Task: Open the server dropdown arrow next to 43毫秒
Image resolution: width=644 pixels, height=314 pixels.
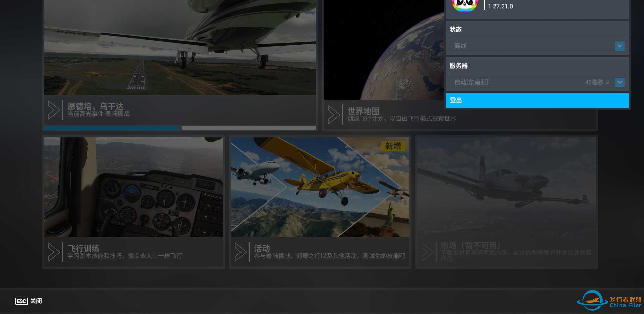Action: [x=620, y=82]
